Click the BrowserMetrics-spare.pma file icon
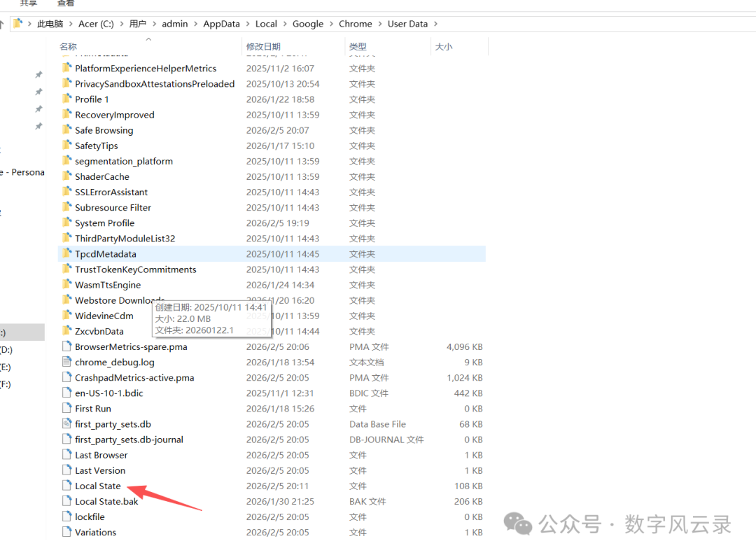Viewport: 756px width, 555px height. [x=66, y=346]
